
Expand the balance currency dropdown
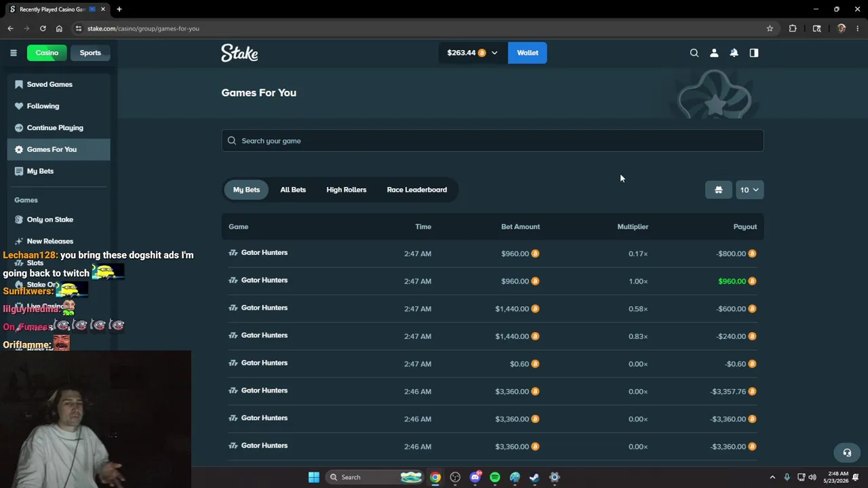(x=494, y=53)
